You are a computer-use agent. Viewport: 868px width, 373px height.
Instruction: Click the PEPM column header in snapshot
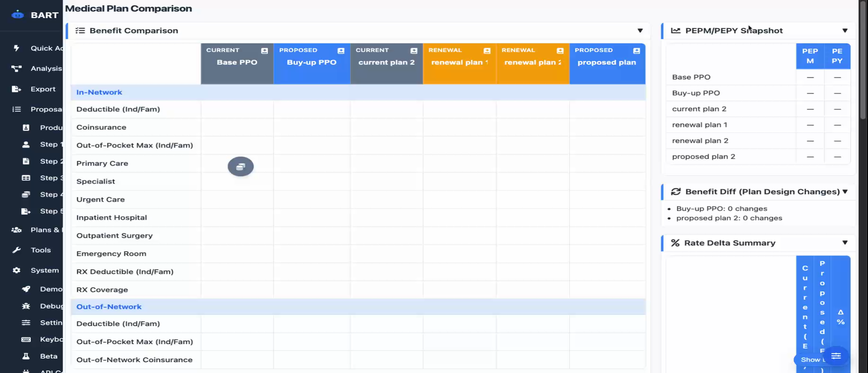pos(810,56)
